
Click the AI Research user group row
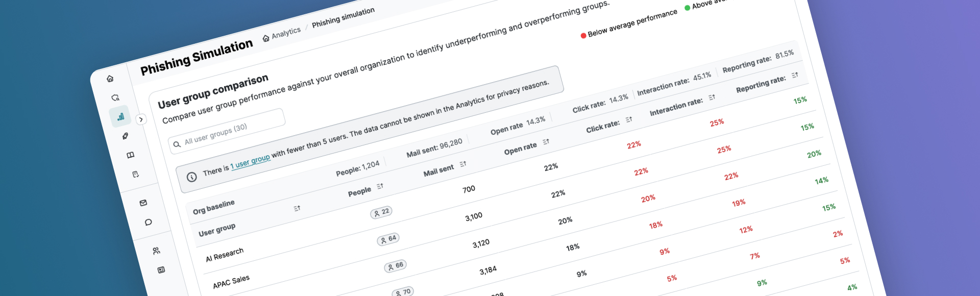[x=225, y=255]
